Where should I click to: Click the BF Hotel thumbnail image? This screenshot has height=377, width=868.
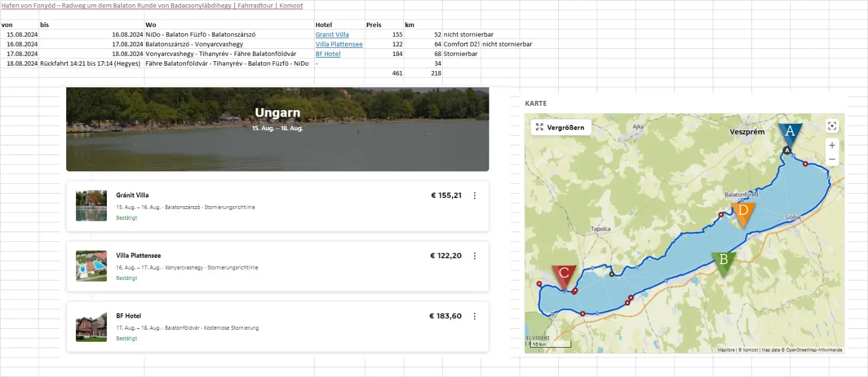(x=91, y=327)
